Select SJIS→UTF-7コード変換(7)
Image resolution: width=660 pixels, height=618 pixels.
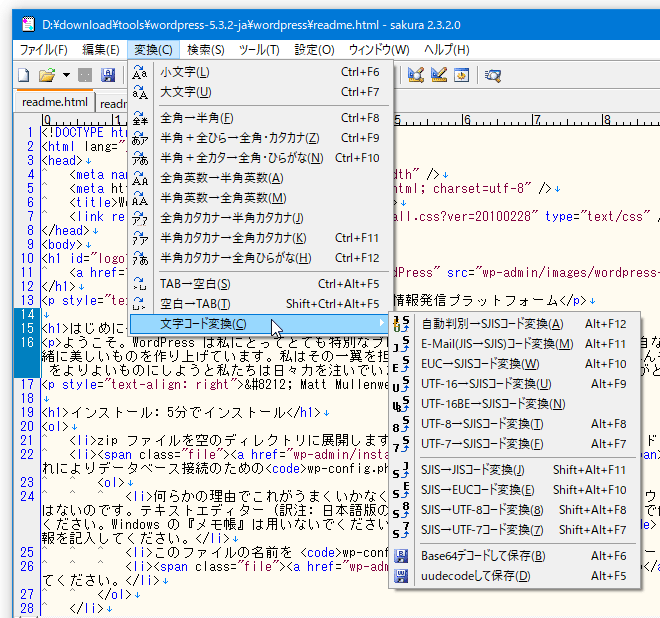click(514, 530)
